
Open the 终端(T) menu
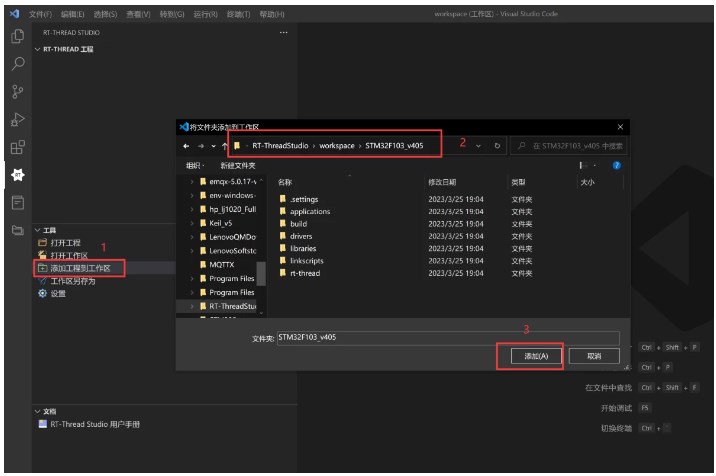point(238,14)
